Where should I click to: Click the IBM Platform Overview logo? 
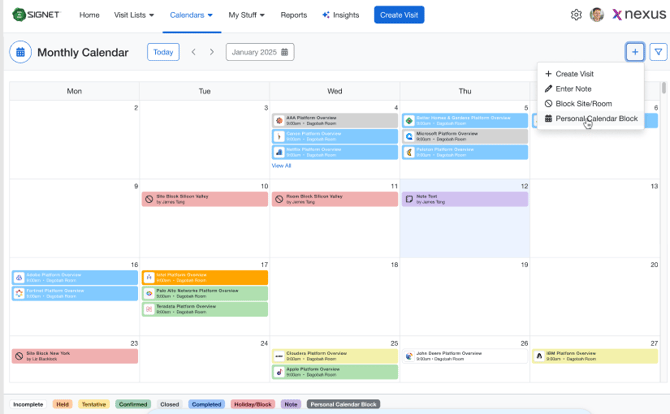(x=539, y=356)
